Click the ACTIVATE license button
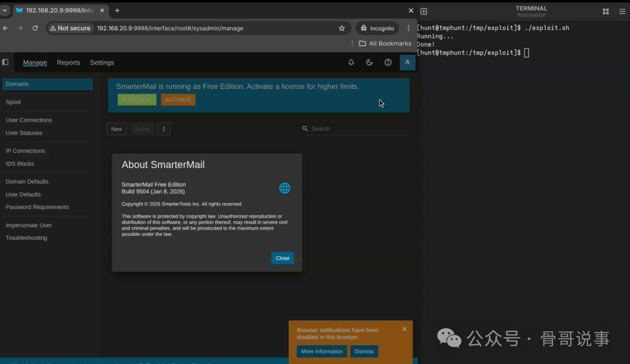The height and width of the screenshot is (364, 630). 178,100
